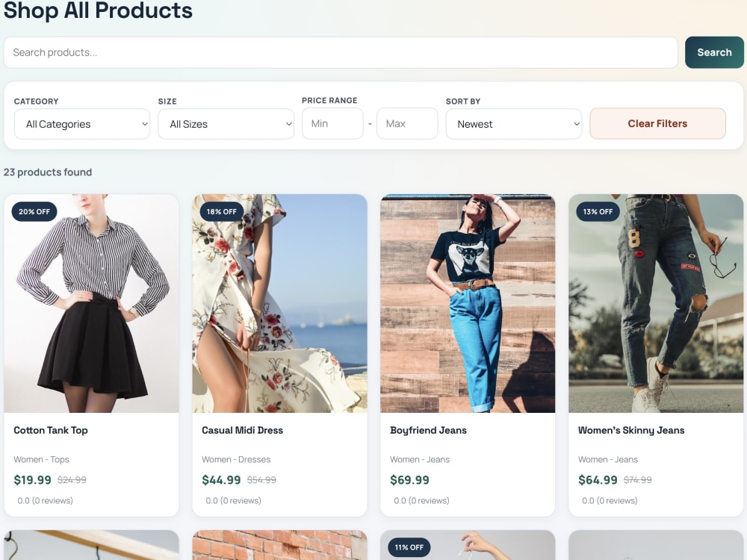Image resolution: width=747 pixels, height=560 pixels.
Task: Click the Women - Tops category text
Action: (x=41, y=459)
